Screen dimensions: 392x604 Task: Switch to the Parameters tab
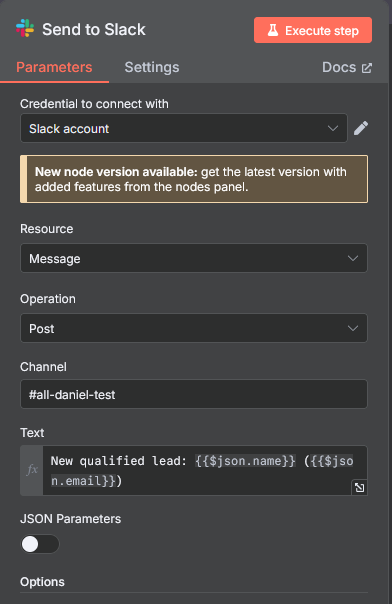(x=54, y=67)
